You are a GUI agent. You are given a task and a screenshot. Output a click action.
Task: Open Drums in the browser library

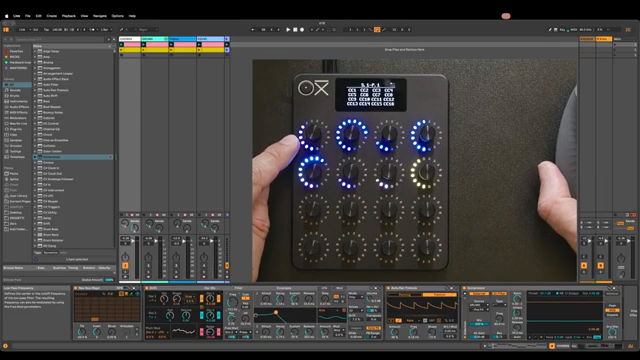pos(15,96)
